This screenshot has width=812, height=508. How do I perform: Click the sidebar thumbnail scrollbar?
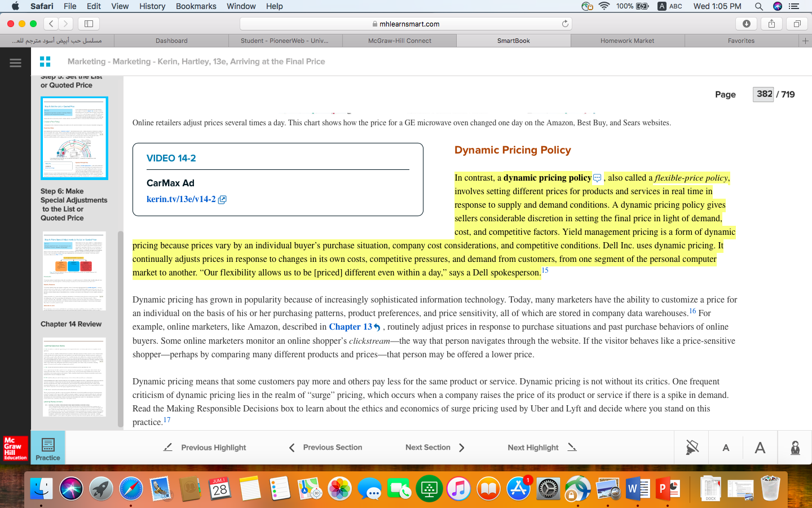[x=120, y=329]
